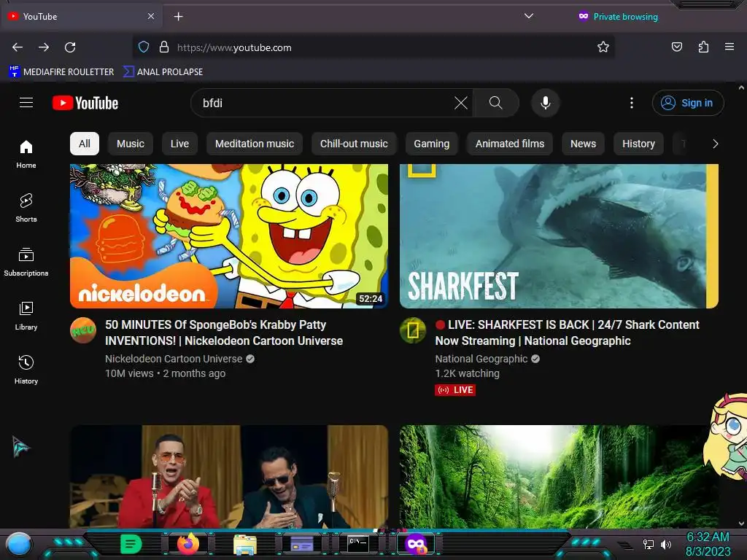
Task: Open the network tray icon
Action: [x=648, y=544]
